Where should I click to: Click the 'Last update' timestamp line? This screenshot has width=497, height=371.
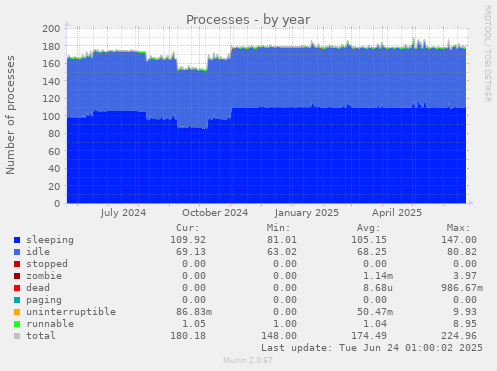pos(372,348)
